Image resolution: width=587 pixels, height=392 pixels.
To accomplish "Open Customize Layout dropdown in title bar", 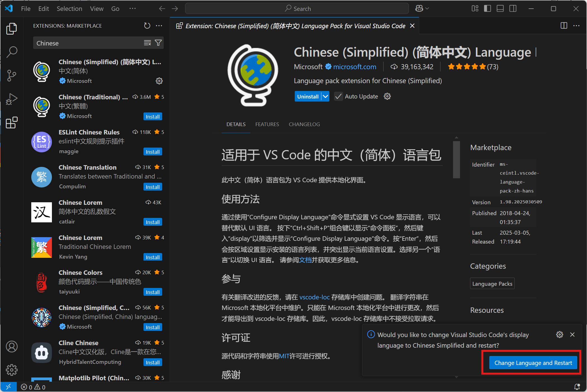I will click(x=475, y=9).
